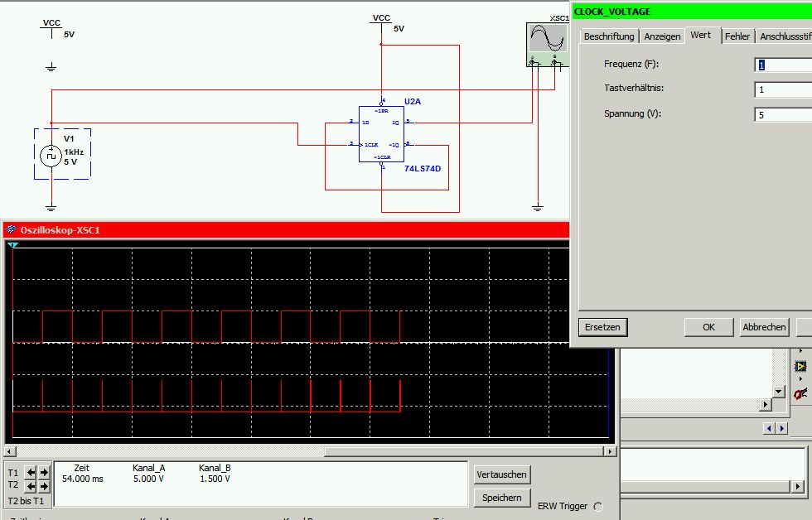Screen dimensions: 812x520
Task: Move cursor T1 right with arrow
Action: pyautogui.click(x=44, y=472)
